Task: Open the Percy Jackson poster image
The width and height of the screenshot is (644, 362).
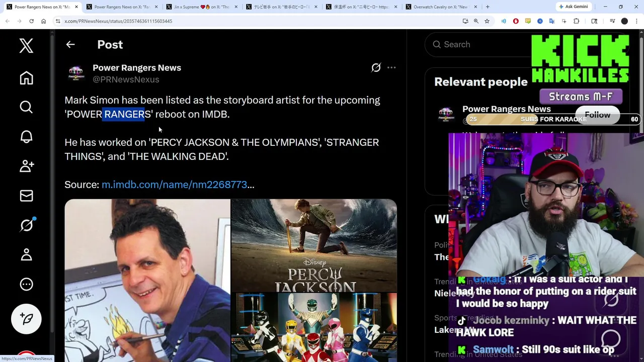Action: 314,245
